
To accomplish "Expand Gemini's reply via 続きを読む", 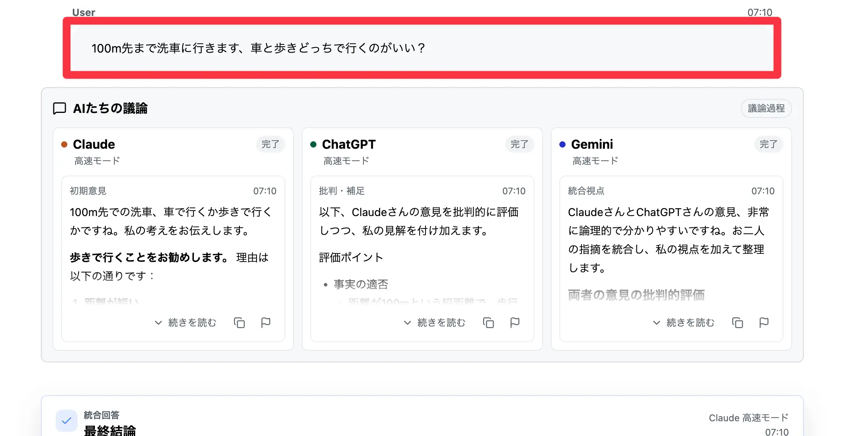I will pyautogui.click(x=684, y=323).
